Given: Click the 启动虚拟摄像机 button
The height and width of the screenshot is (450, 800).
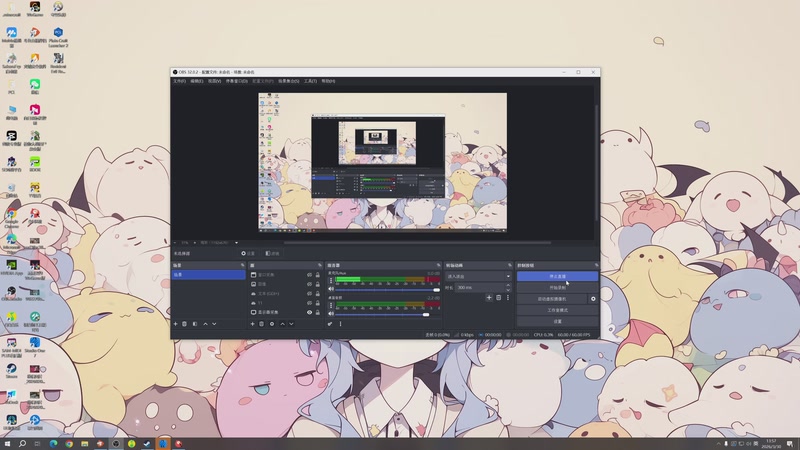Looking at the screenshot, I should (552, 299).
